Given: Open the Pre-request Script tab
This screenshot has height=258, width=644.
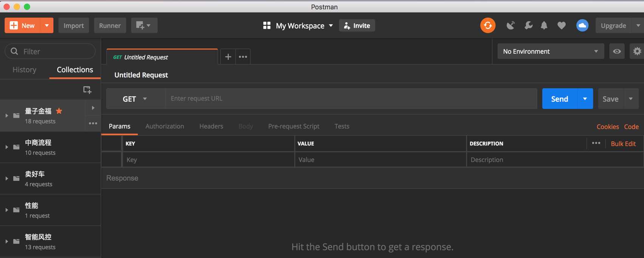Looking at the screenshot, I should [294, 126].
